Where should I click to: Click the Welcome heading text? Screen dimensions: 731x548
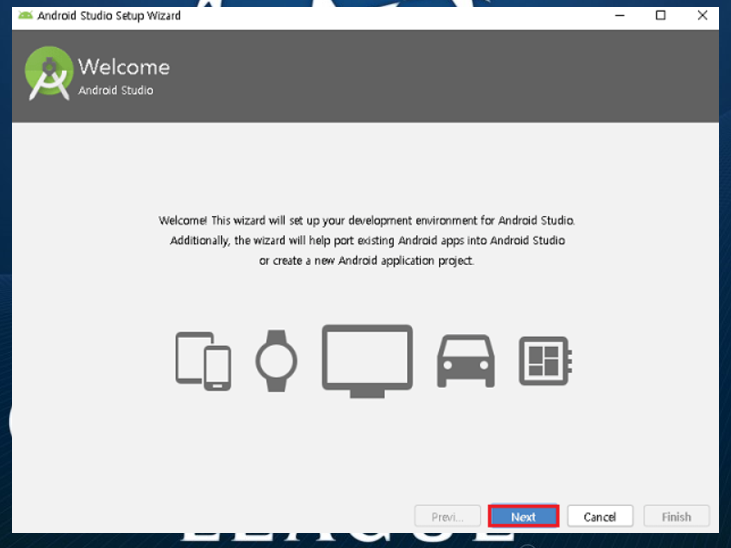tap(124, 67)
